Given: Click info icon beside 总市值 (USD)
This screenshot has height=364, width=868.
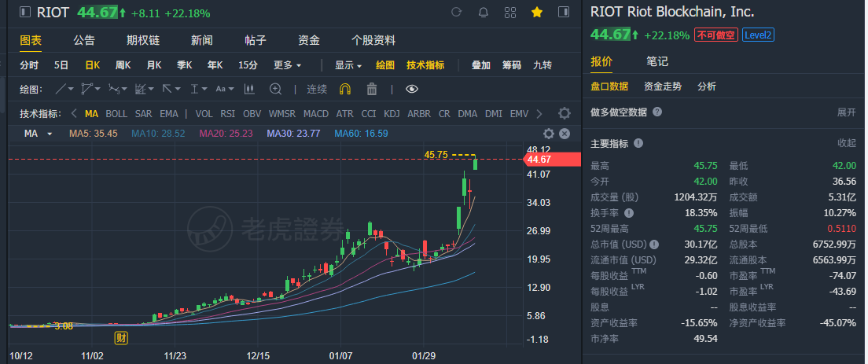Looking at the screenshot, I should pyautogui.click(x=654, y=244).
